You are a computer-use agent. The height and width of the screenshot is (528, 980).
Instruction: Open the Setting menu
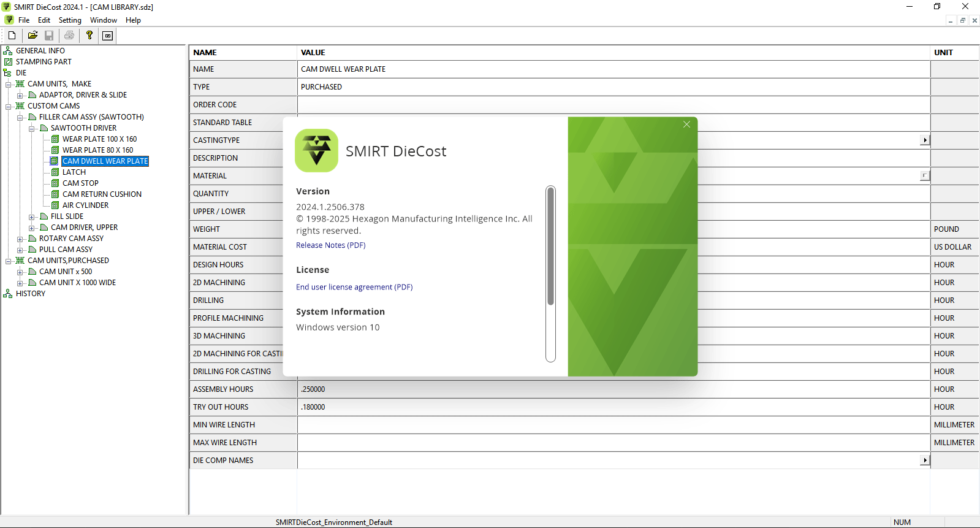(x=70, y=20)
